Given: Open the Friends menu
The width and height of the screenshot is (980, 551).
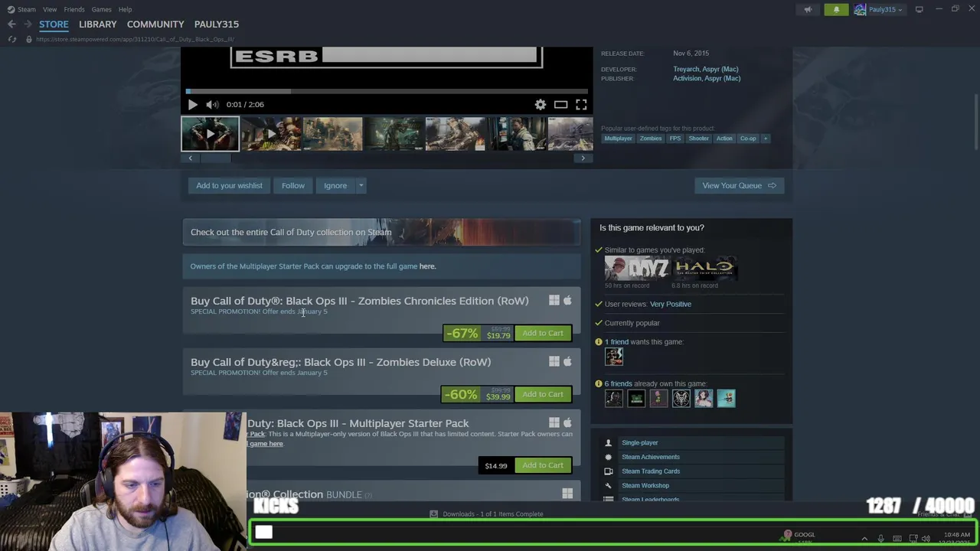Looking at the screenshot, I should click(74, 9).
